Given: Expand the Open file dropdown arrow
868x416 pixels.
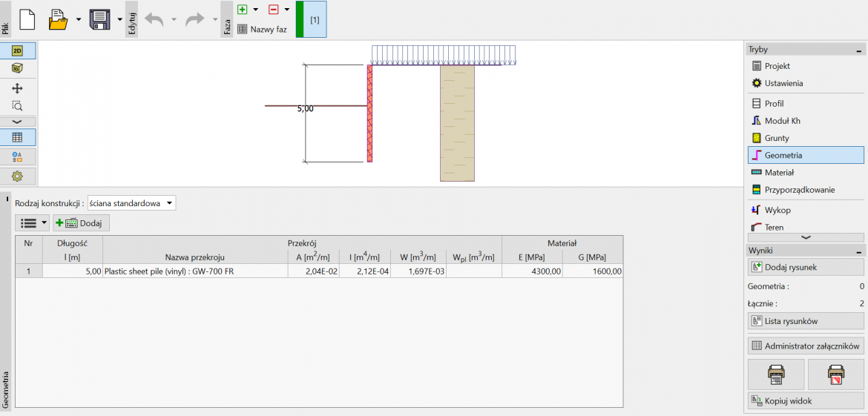Looking at the screenshot, I should [79, 19].
